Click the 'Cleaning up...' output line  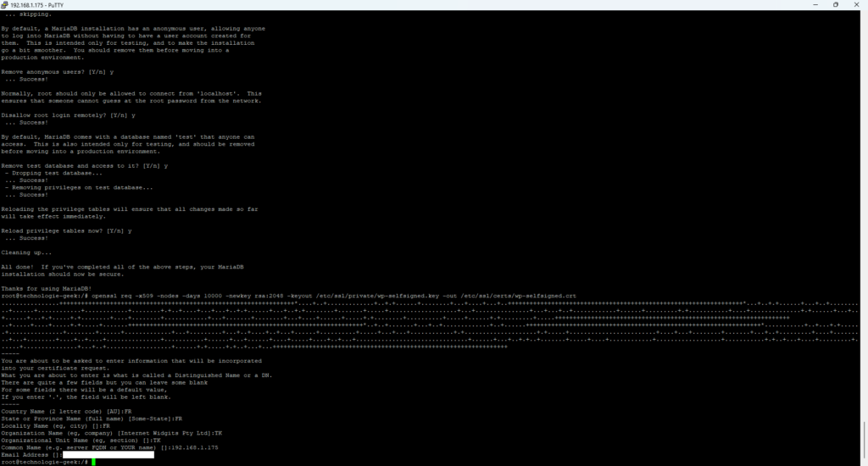26,252
